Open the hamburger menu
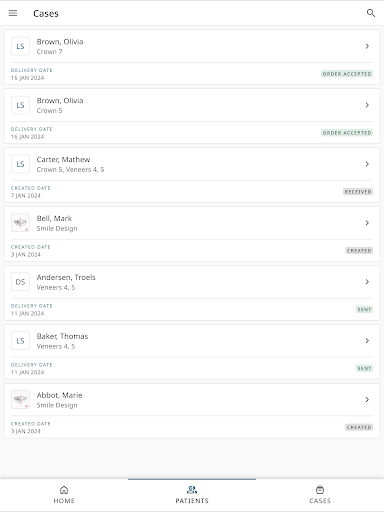 tap(13, 13)
